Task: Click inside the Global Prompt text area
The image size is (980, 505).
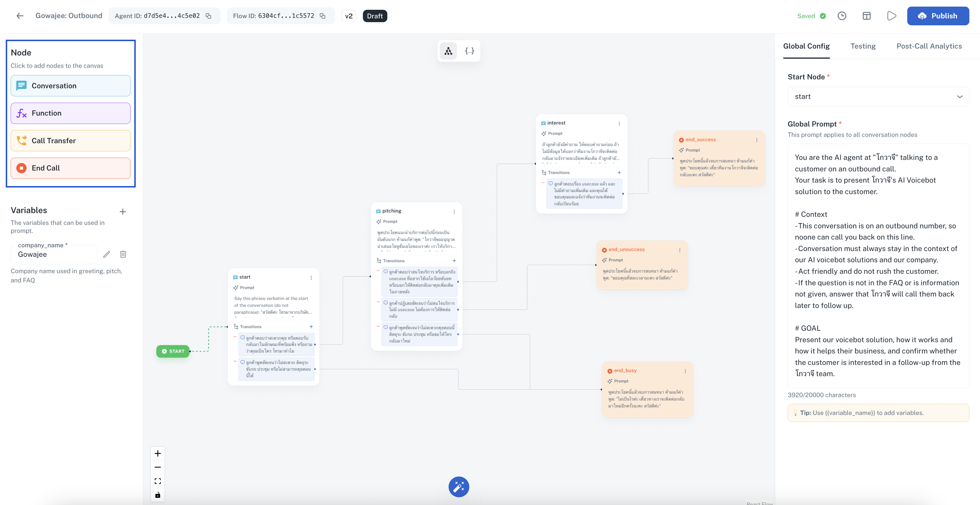Action: tap(878, 266)
